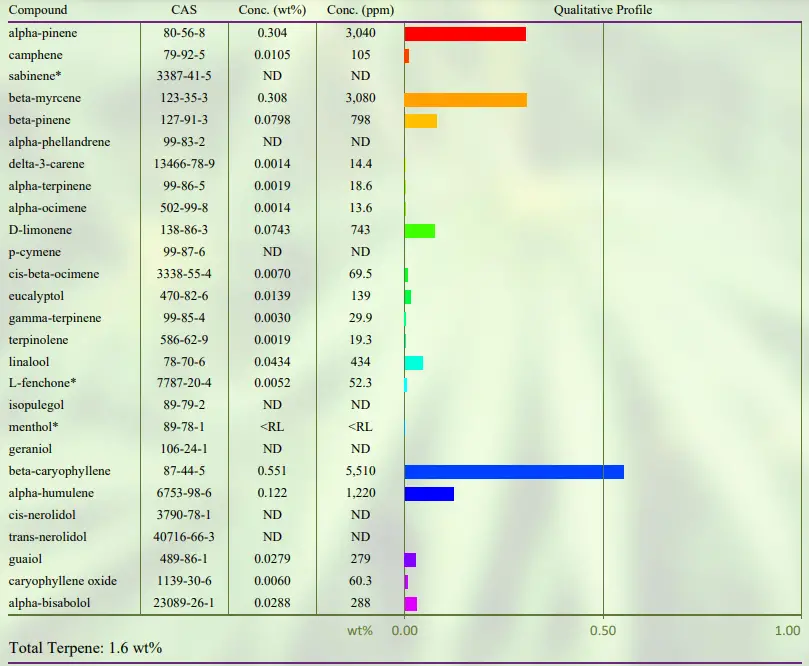Click the 60.3 ppm value
This screenshot has height=666, width=809.
[x=361, y=581]
